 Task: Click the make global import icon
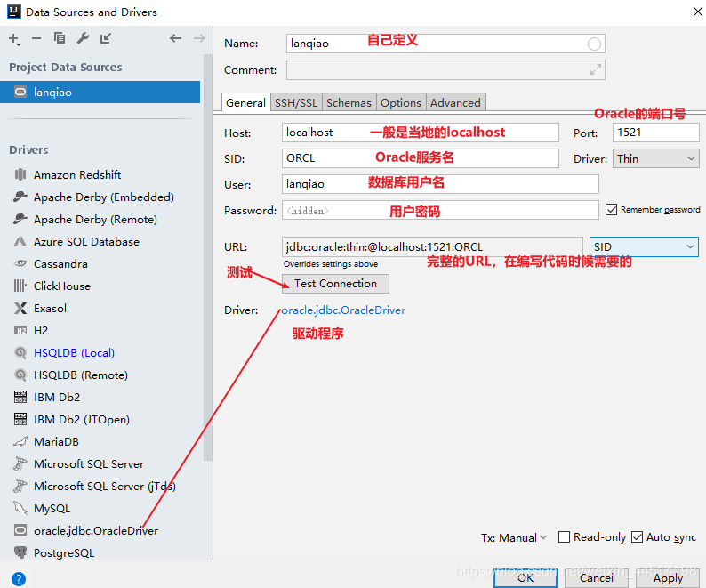pyautogui.click(x=105, y=38)
